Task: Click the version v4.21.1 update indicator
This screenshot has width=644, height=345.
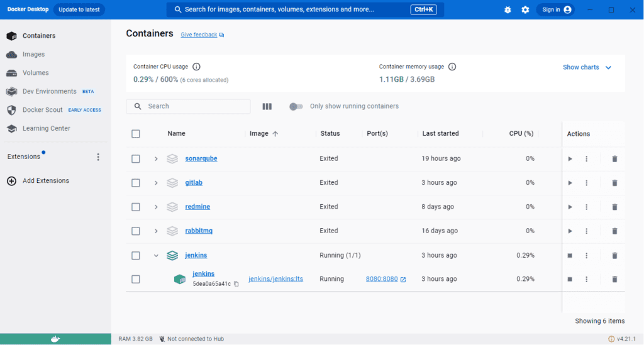Action: tap(622, 339)
